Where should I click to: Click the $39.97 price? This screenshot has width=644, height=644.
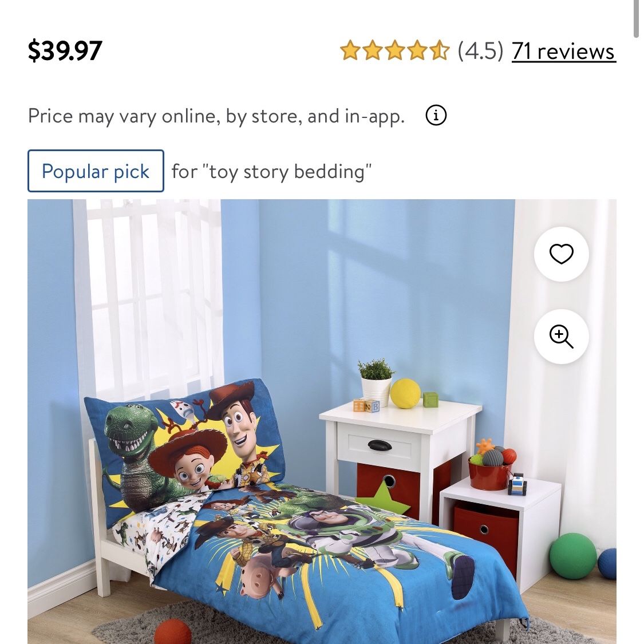click(x=65, y=50)
